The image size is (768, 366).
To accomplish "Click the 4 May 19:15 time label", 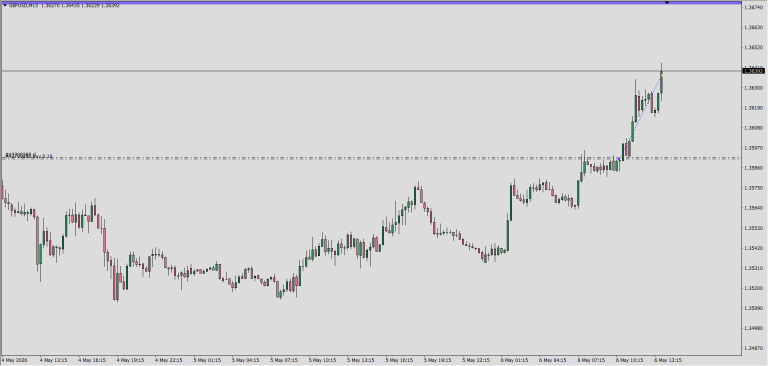I will tap(130, 360).
